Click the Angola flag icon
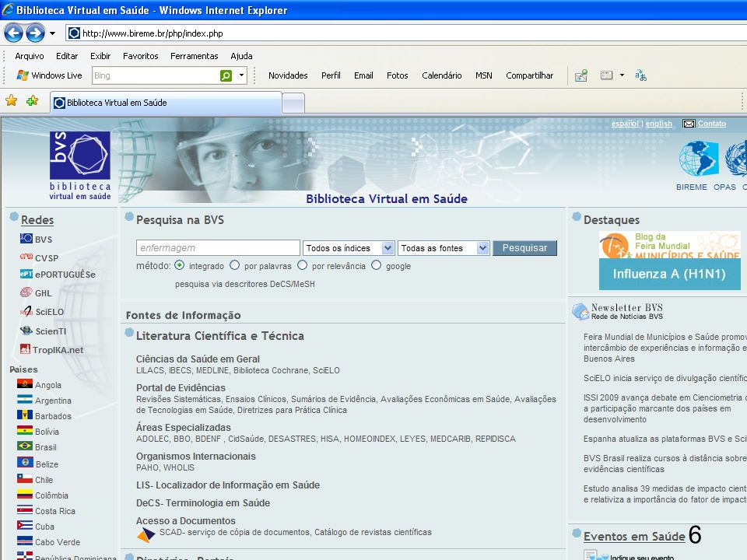 click(x=25, y=383)
